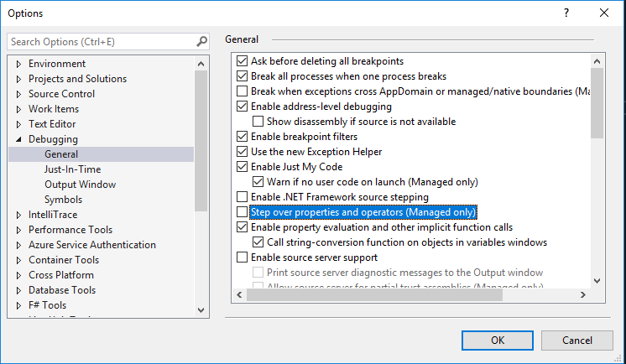Select the Environment category label
Image resolution: width=626 pixels, height=364 pixels.
[x=57, y=64]
